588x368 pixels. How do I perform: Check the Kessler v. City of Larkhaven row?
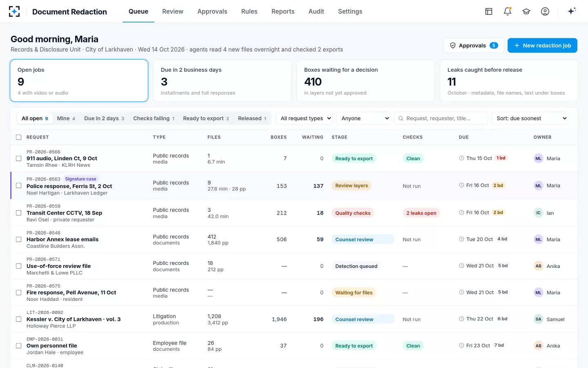[18, 319]
